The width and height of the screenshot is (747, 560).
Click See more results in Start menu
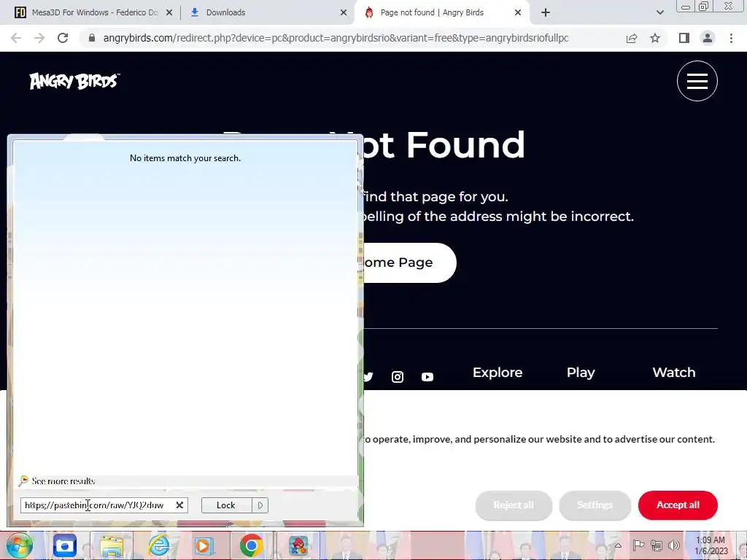pyautogui.click(x=63, y=481)
